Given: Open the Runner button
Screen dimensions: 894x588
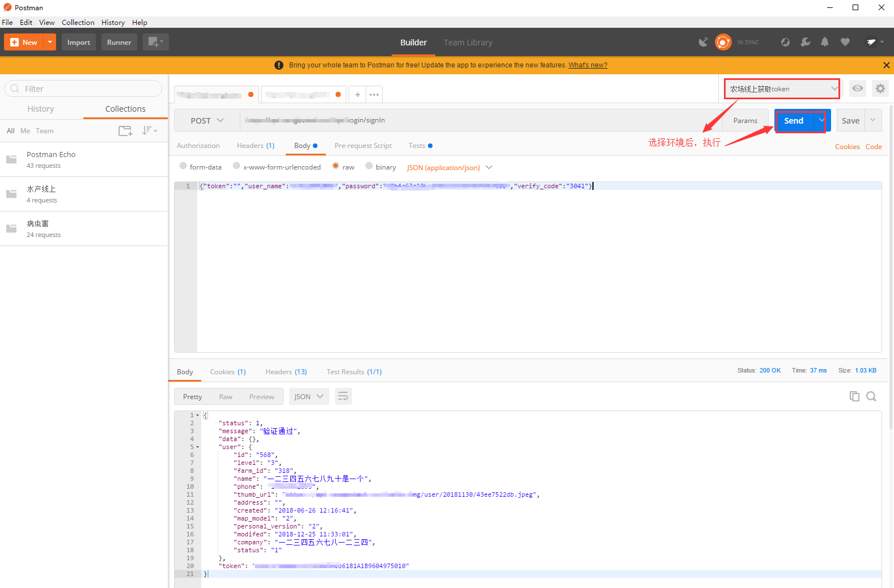Looking at the screenshot, I should coord(119,42).
